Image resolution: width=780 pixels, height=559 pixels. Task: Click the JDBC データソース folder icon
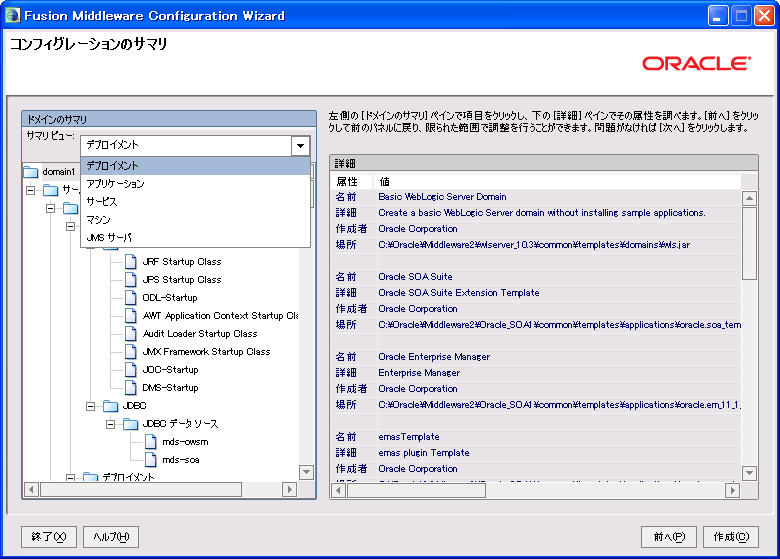(x=130, y=424)
